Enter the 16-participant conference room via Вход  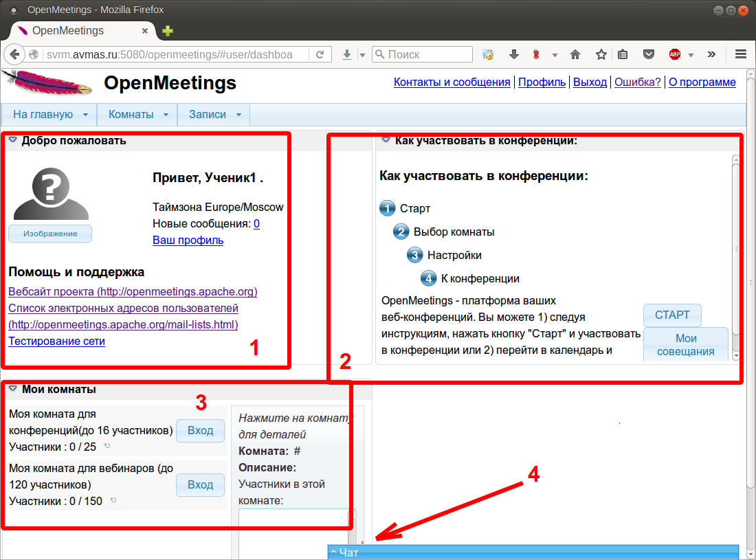tap(200, 430)
